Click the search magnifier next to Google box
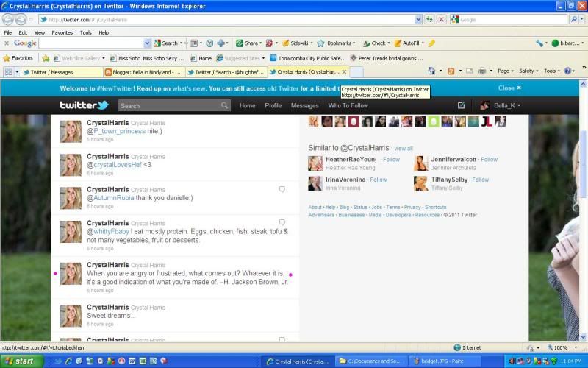 point(573,20)
